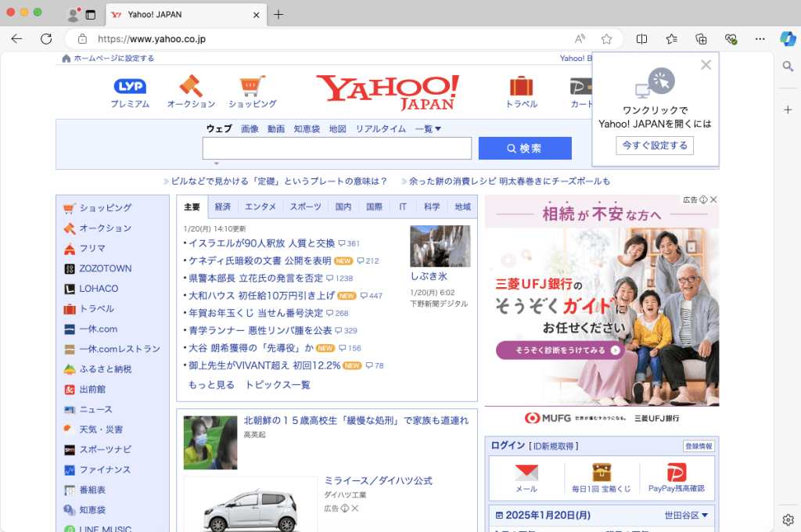Switch to the エンタメ news tab
Screen dimensions: 801x532
[260, 207]
